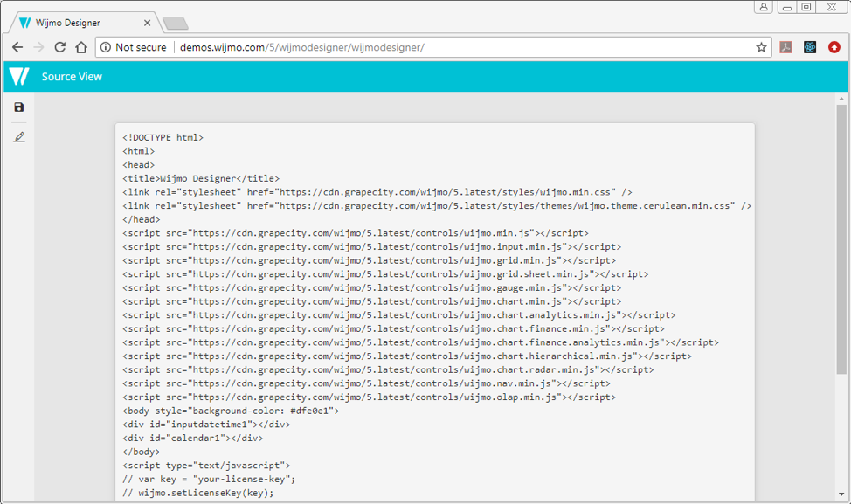Click the Wijmo logo in the header

[19, 77]
